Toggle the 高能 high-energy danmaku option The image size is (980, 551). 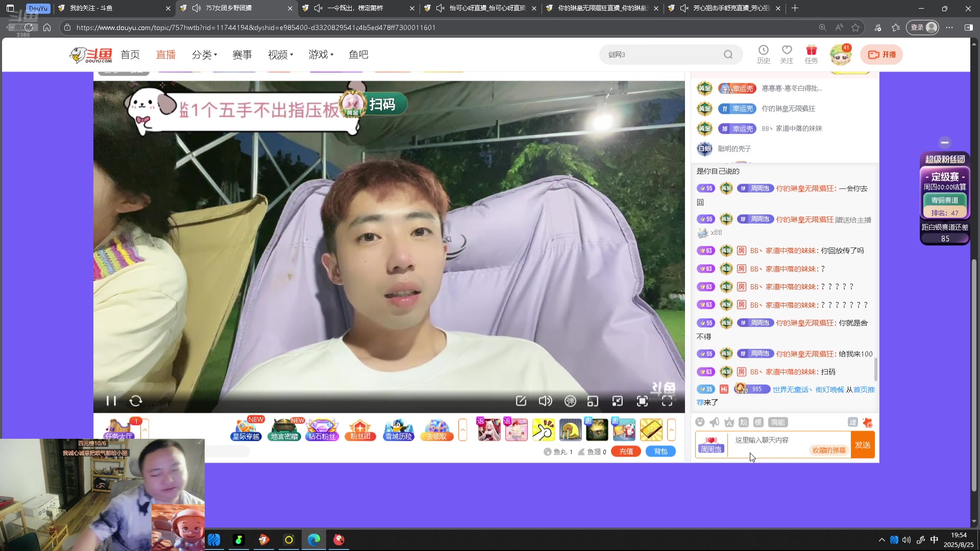coord(778,422)
